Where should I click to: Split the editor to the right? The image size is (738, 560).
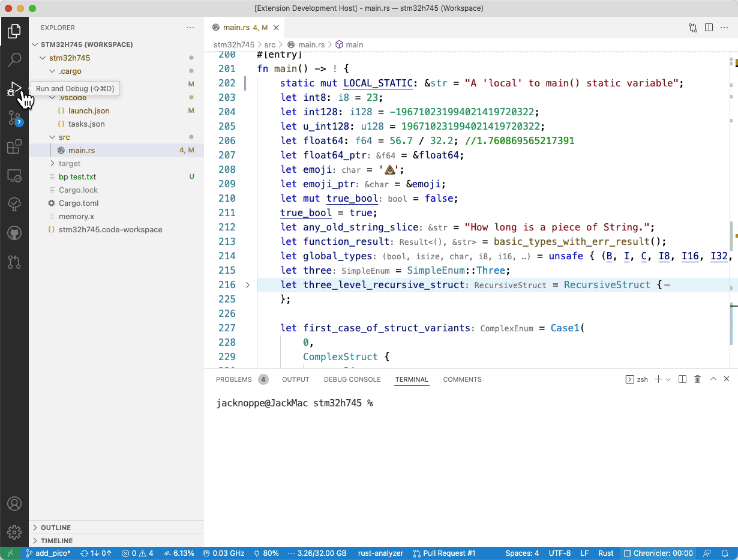pos(709,28)
